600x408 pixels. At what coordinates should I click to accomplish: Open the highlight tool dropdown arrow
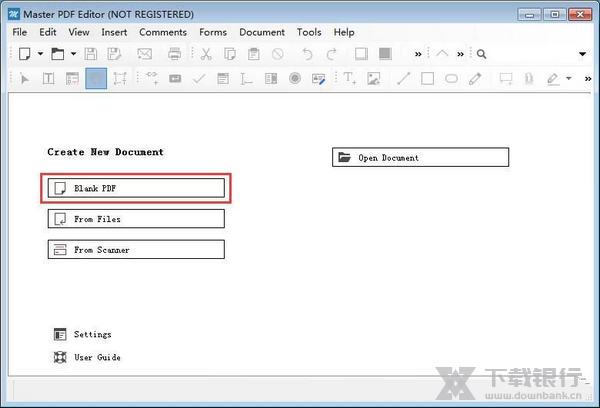[x=569, y=78]
